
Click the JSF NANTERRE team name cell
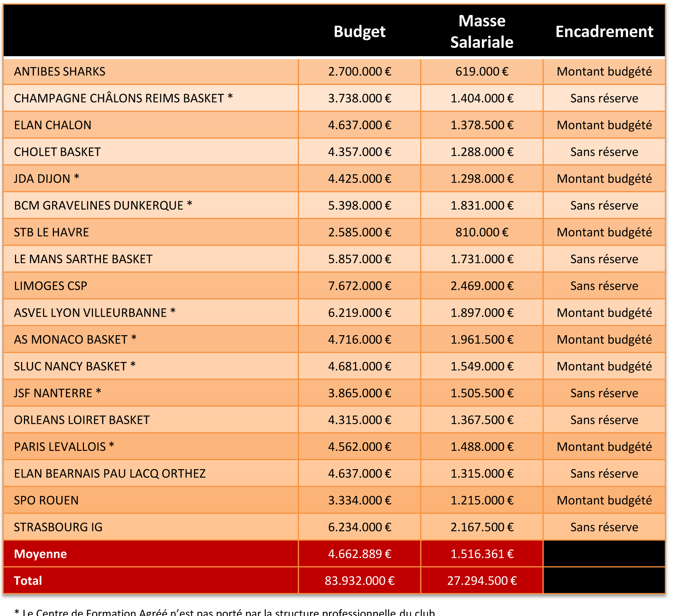coord(58,393)
